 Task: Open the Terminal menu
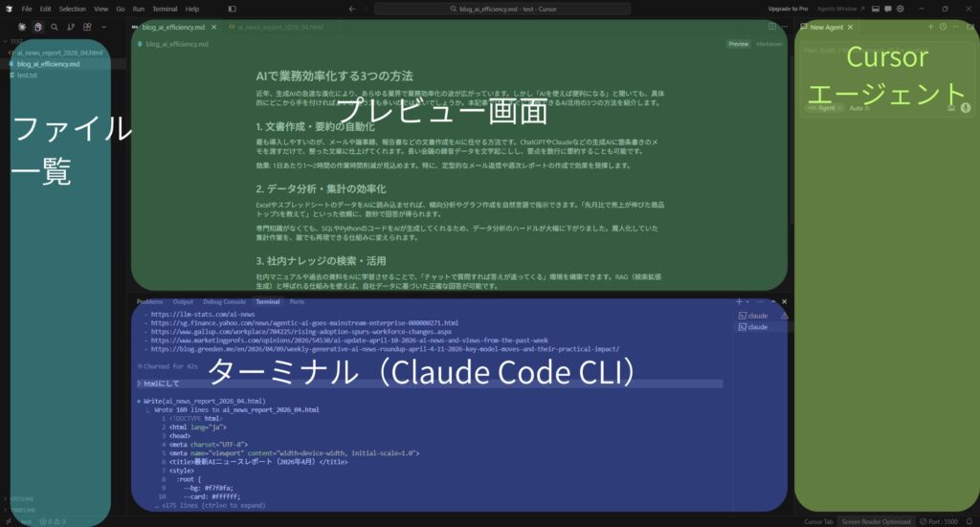pyautogui.click(x=165, y=9)
